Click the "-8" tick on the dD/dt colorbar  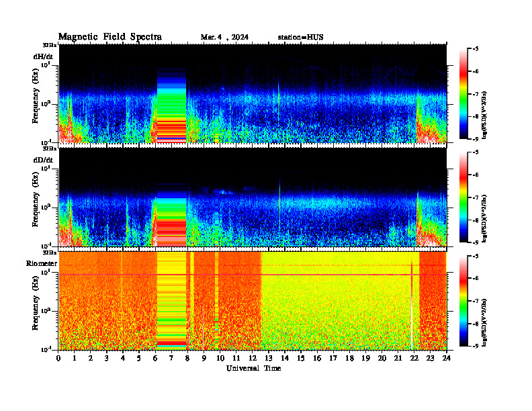476,220
